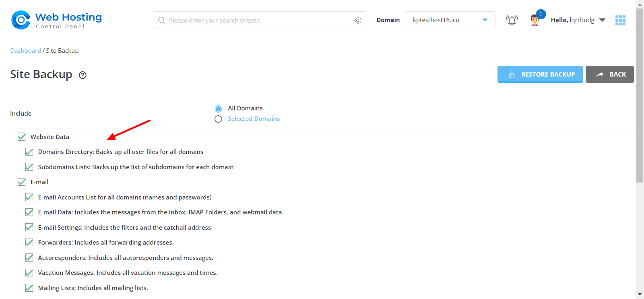Click the Back button

609,75
